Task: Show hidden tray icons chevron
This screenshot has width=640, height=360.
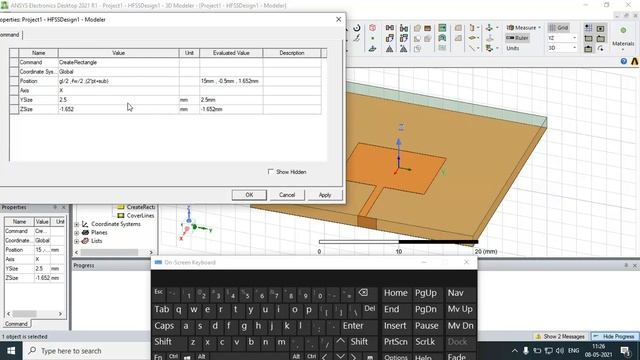Action: [x=514, y=351]
